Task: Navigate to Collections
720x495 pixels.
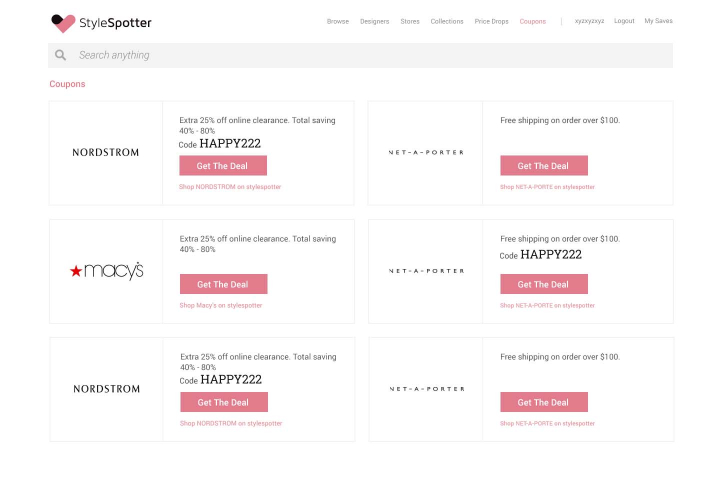Action: 447,21
